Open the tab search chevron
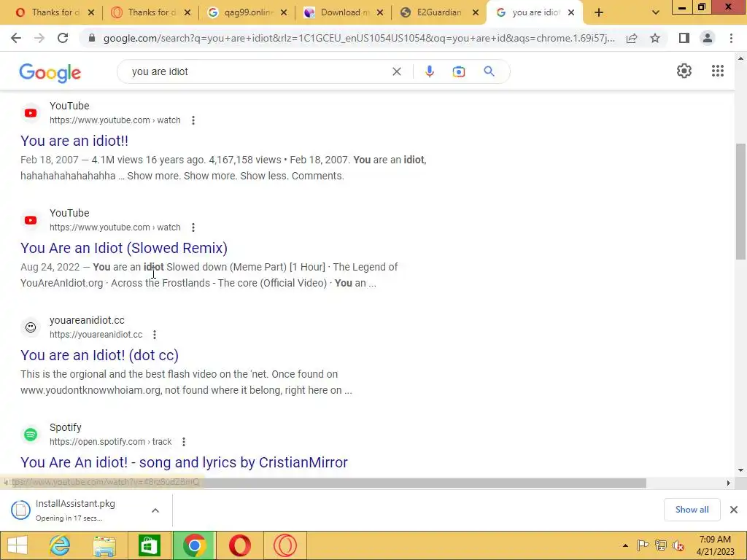 (x=656, y=12)
